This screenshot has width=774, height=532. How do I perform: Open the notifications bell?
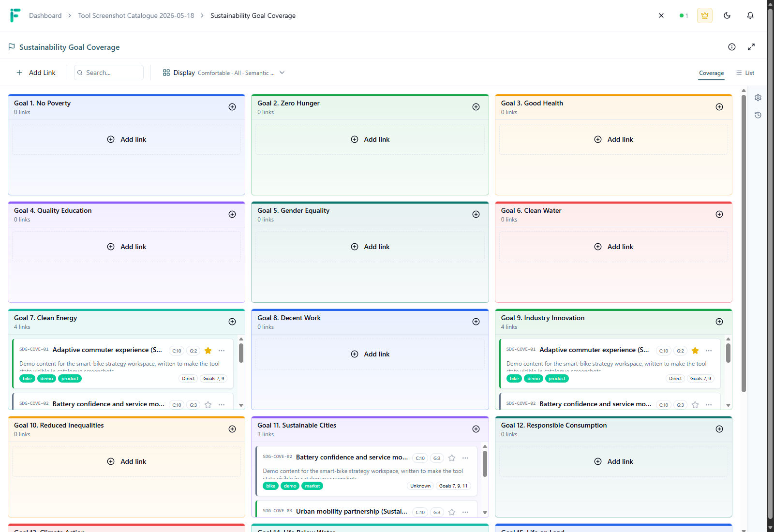coord(750,15)
